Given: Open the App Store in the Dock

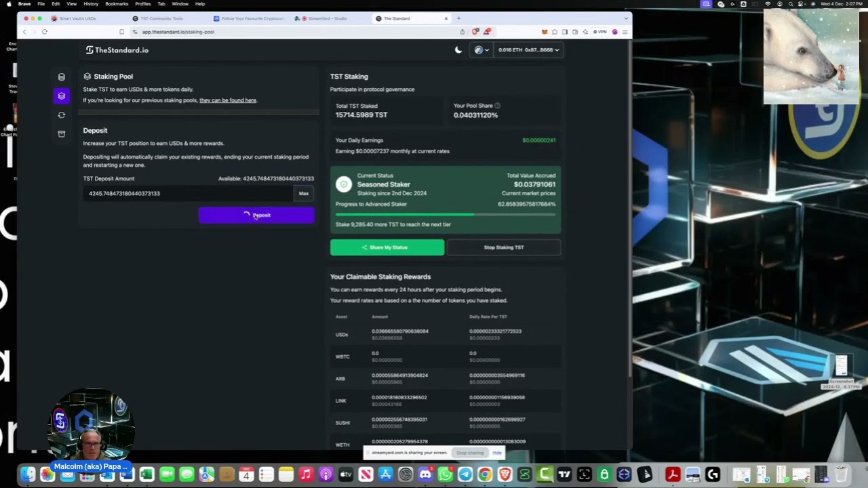Looking at the screenshot, I should tap(385, 474).
